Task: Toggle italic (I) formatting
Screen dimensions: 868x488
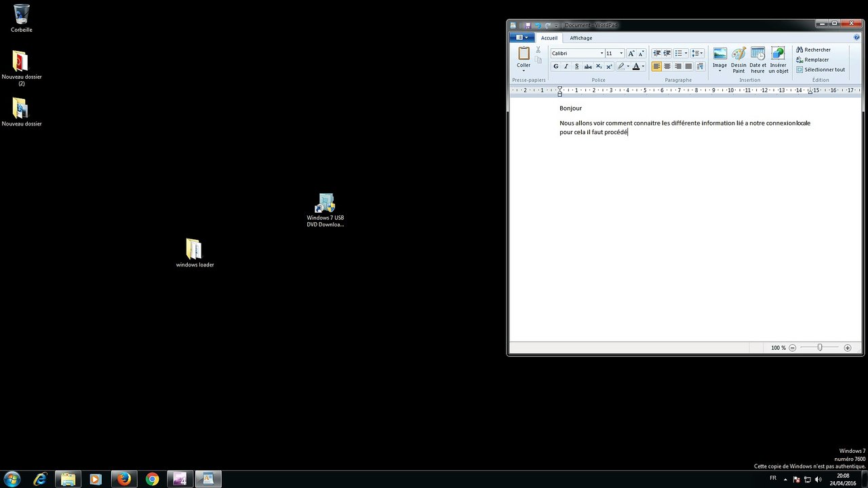Action: tap(566, 66)
